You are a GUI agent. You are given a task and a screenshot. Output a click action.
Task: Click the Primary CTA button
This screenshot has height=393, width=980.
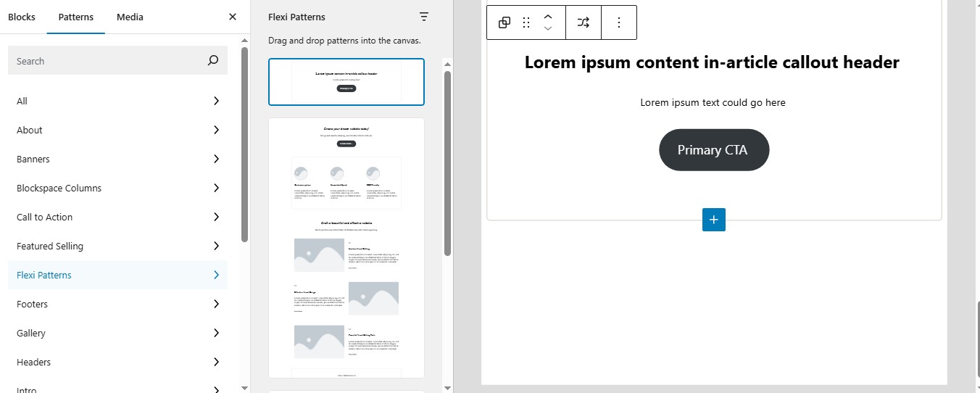pos(713,150)
